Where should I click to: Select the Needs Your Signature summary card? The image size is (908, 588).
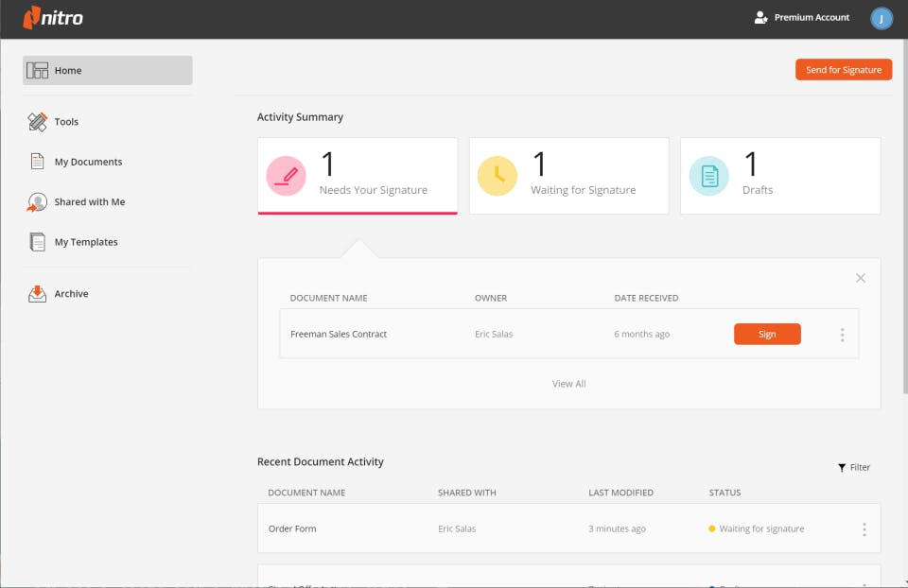(358, 175)
